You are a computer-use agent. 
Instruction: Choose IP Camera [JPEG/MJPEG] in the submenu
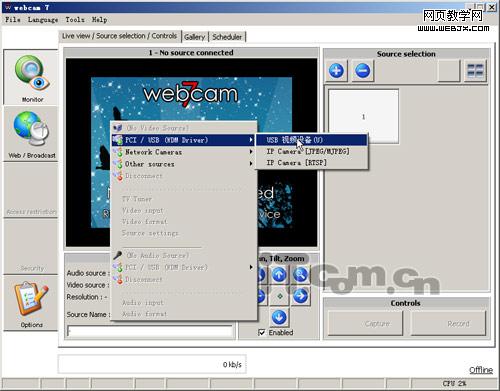click(312, 151)
